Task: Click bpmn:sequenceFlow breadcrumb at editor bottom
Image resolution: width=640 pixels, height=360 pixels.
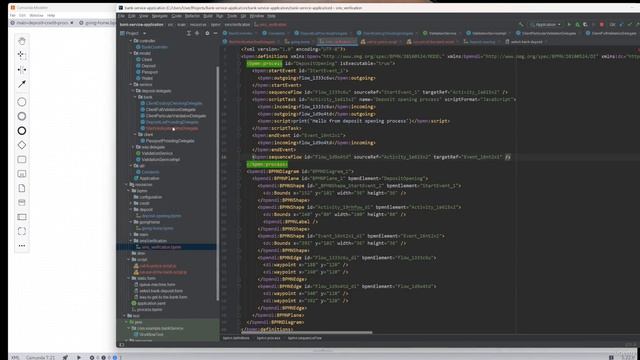Action: (304, 338)
